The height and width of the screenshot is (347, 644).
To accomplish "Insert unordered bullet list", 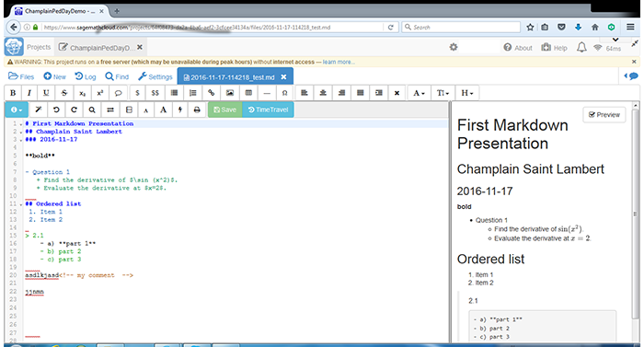I will [174, 93].
